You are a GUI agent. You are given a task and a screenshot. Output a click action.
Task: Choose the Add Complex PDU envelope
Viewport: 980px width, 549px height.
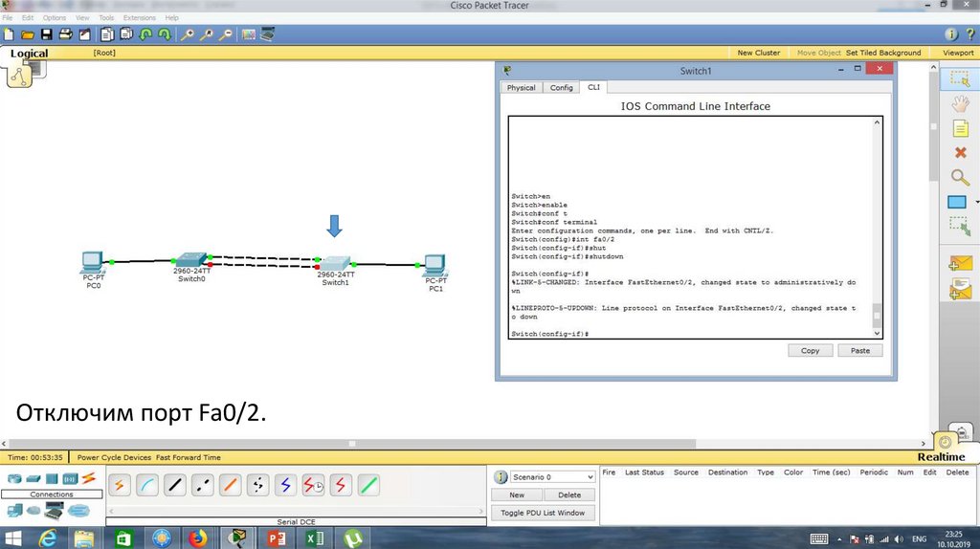[x=960, y=289]
